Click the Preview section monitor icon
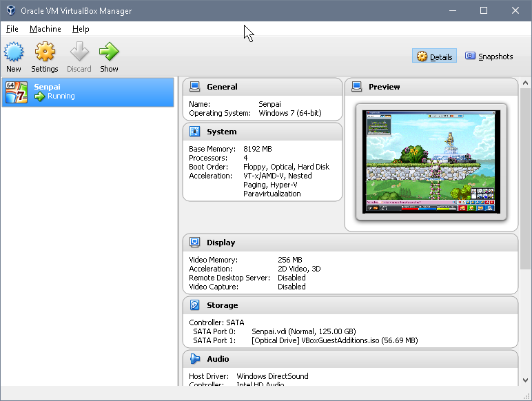532x401 pixels. (x=356, y=87)
